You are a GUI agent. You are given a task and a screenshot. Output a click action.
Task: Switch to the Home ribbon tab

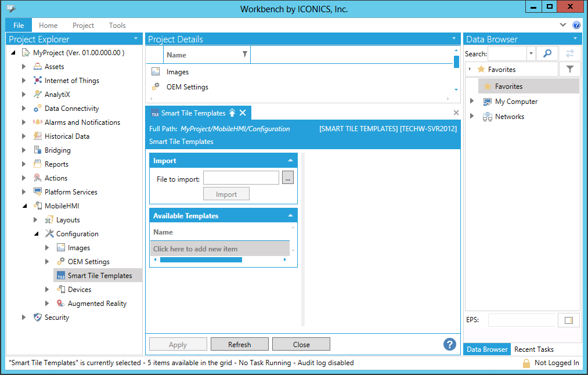click(x=48, y=26)
